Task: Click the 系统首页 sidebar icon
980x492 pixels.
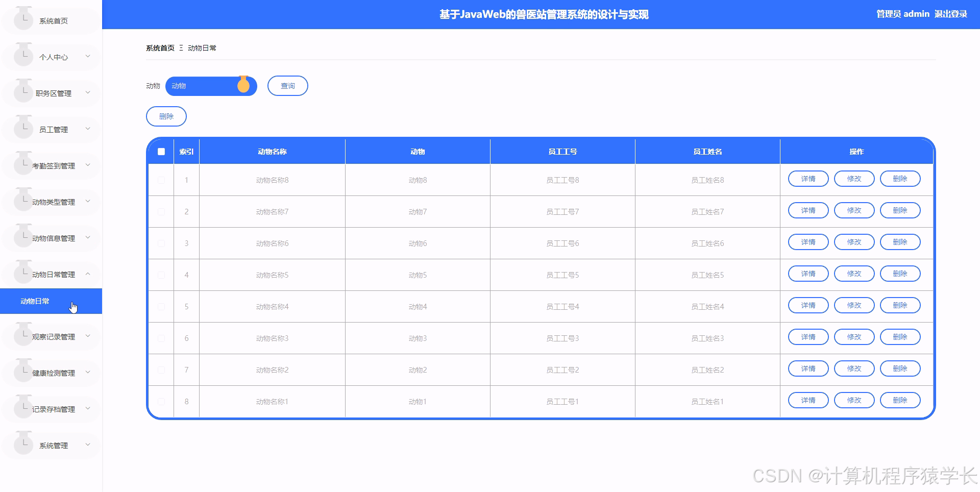Action: [x=23, y=20]
